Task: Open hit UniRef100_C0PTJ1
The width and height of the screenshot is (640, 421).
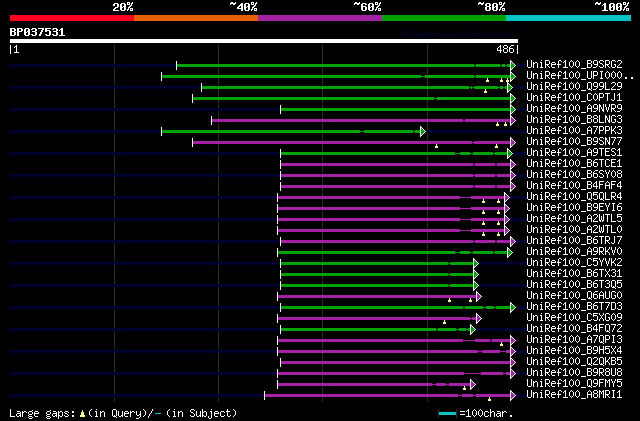Action: pyautogui.click(x=574, y=98)
